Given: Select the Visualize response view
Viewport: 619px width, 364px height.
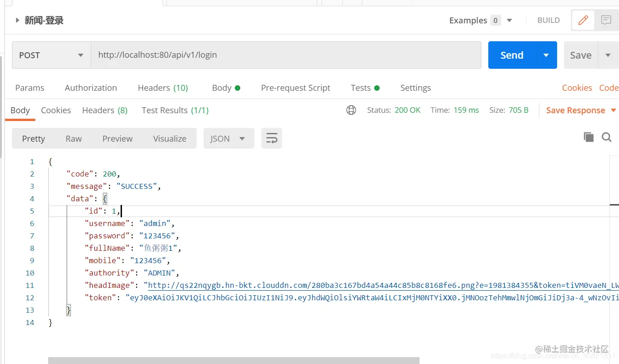Looking at the screenshot, I should pos(170,138).
